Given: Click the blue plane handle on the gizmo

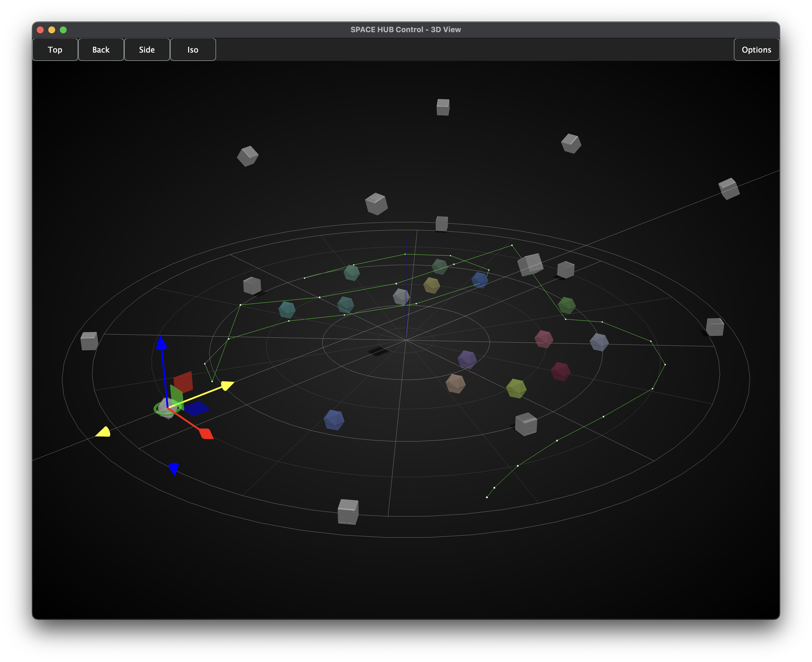Looking at the screenshot, I should (x=197, y=408).
